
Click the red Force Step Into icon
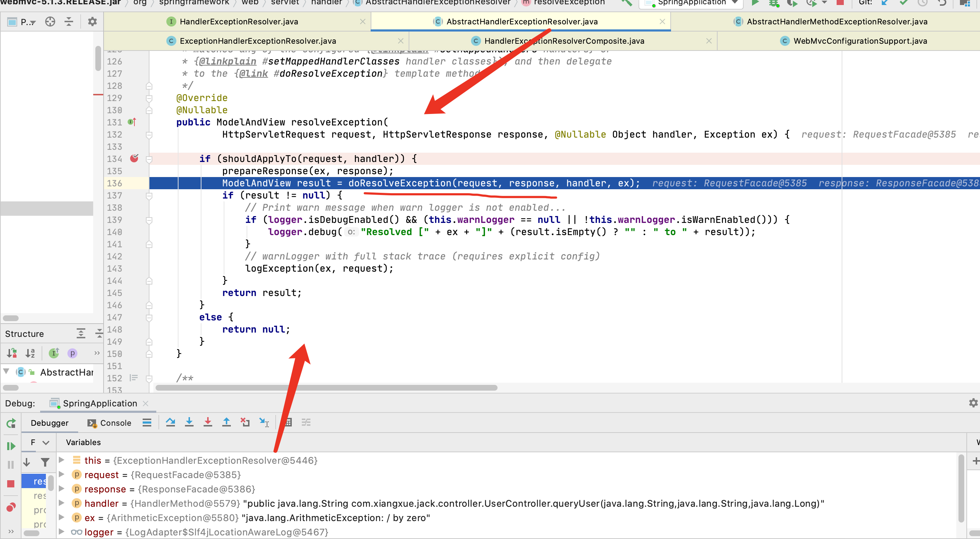[x=208, y=422]
